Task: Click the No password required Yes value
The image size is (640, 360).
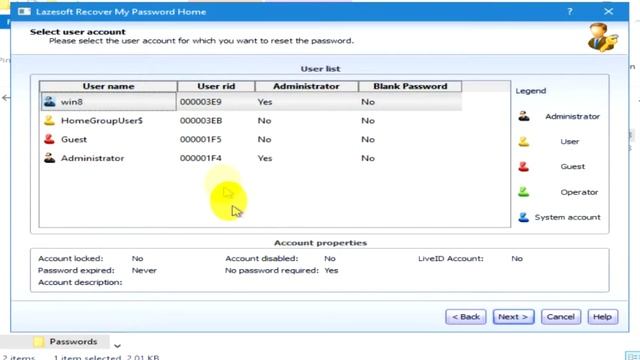Action: coord(331,270)
